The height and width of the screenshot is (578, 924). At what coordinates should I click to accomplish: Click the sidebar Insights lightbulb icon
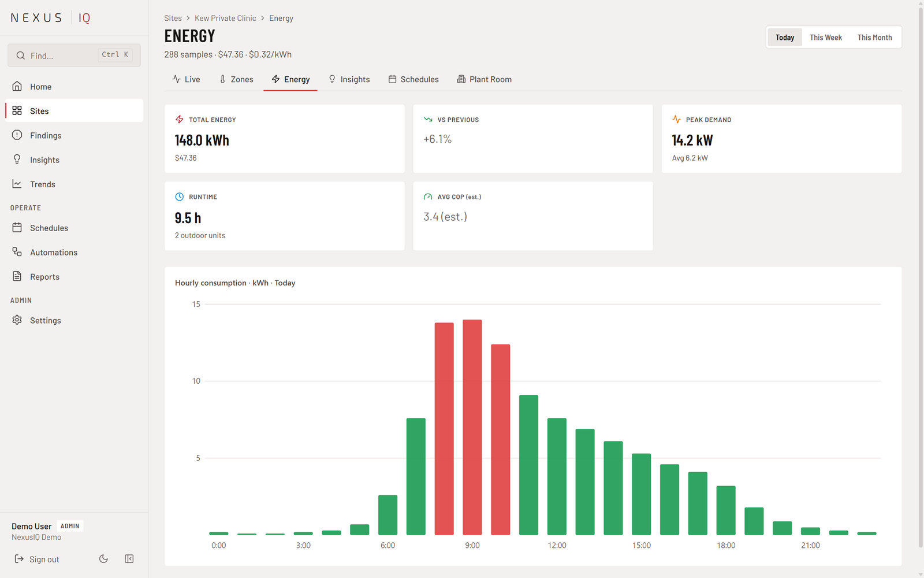pos(17,160)
